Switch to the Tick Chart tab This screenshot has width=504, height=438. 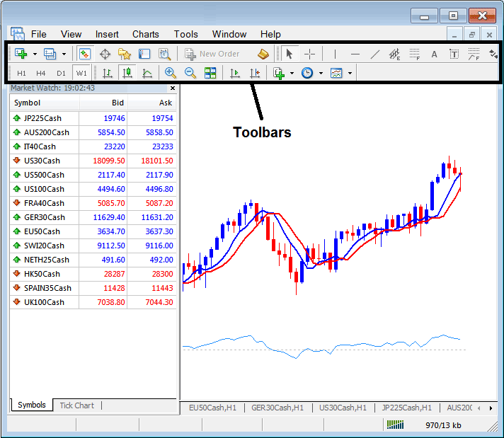point(77,405)
